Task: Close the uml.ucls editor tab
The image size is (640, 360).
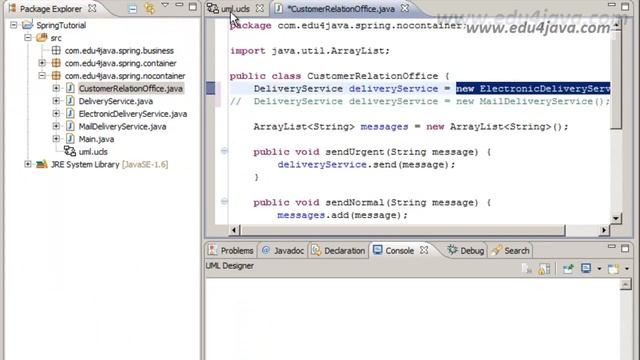Action: tap(260, 8)
